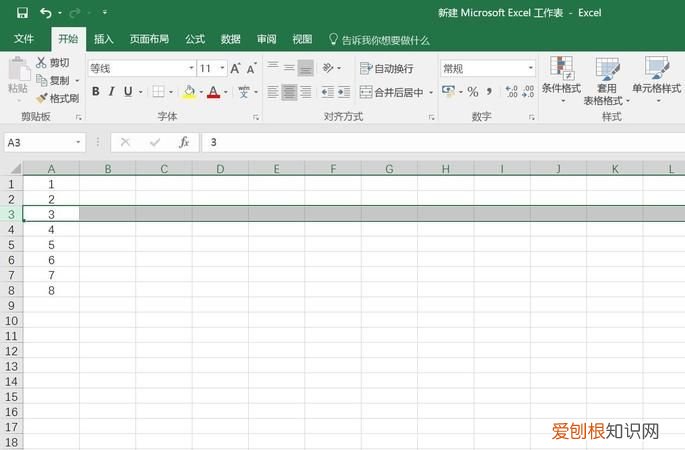Click the Save icon in quick access toolbar

(x=22, y=13)
